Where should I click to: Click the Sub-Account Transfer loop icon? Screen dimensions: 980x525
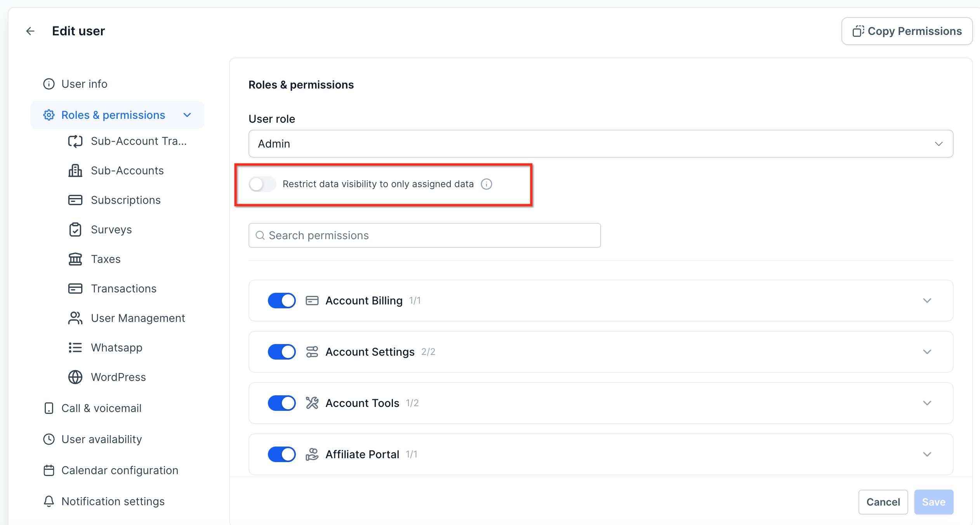click(75, 141)
